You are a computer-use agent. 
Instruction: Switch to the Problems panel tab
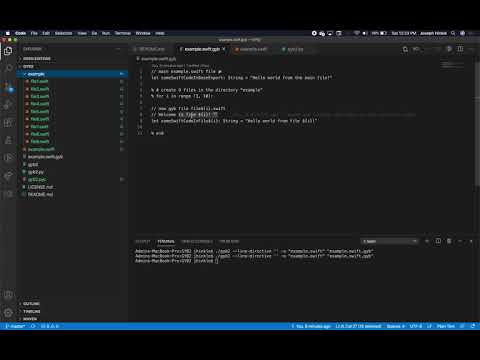coord(229,241)
